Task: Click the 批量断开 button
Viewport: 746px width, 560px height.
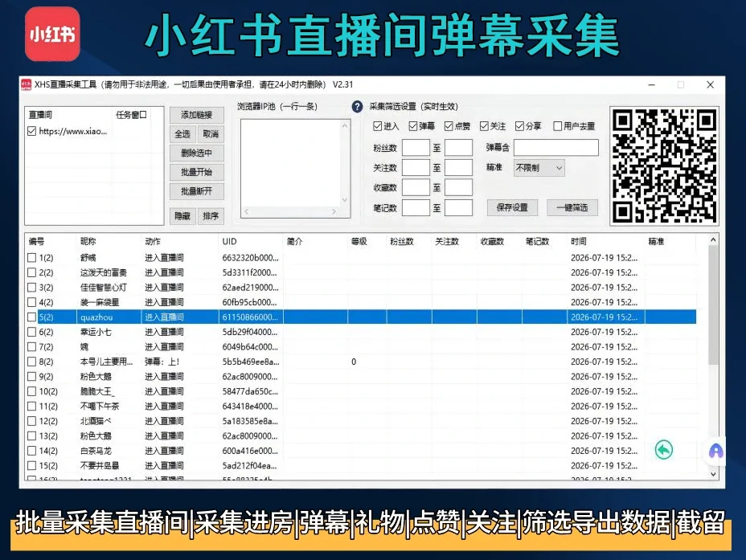Action: 196,191
